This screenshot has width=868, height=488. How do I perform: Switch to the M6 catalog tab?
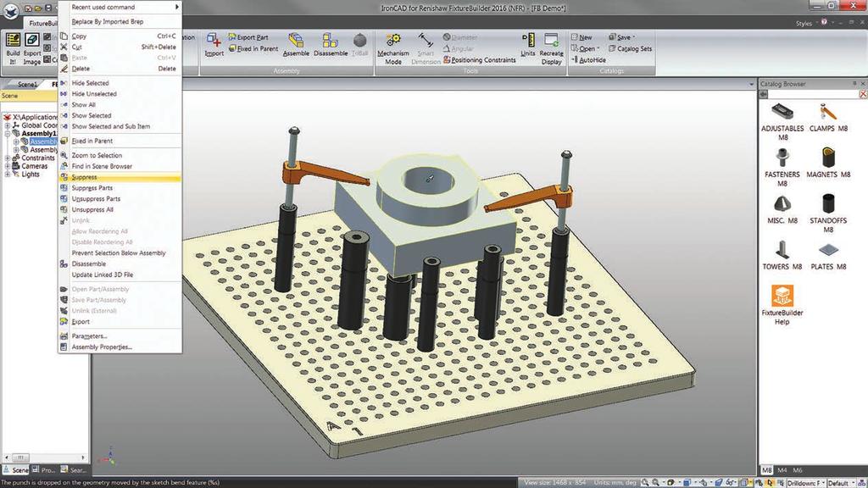(797, 470)
